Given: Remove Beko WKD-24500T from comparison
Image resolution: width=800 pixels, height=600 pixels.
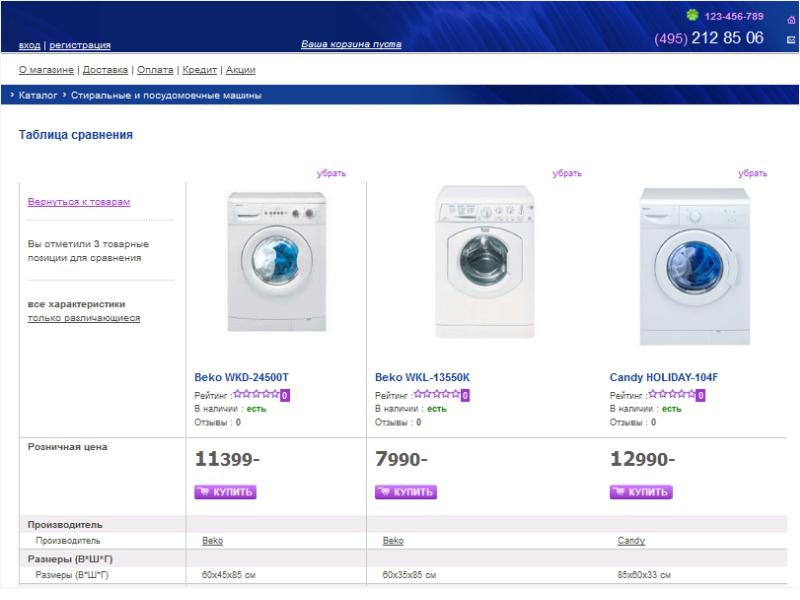Looking at the screenshot, I should (x=331, y=173).
